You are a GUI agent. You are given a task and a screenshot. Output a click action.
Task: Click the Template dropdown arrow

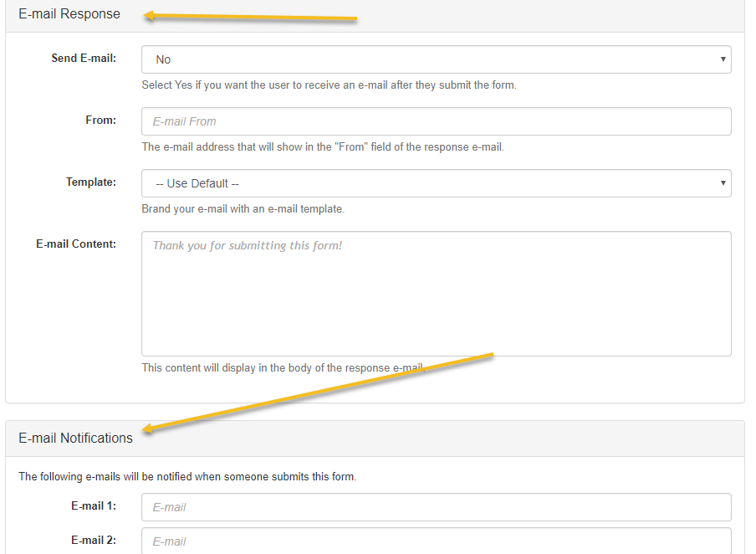tap(723, 183)
